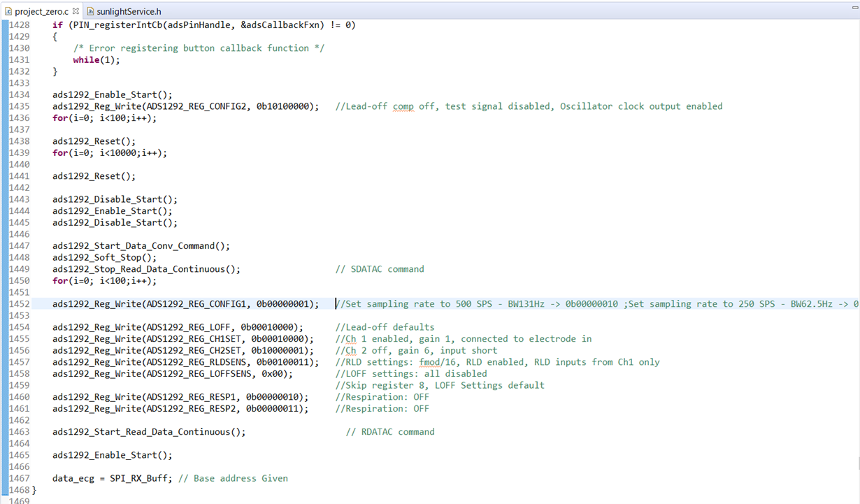860x504 pixels.
Task: Click the '// SDATAC command' comment
Action: pyautogui.click(x=380, y=269)
